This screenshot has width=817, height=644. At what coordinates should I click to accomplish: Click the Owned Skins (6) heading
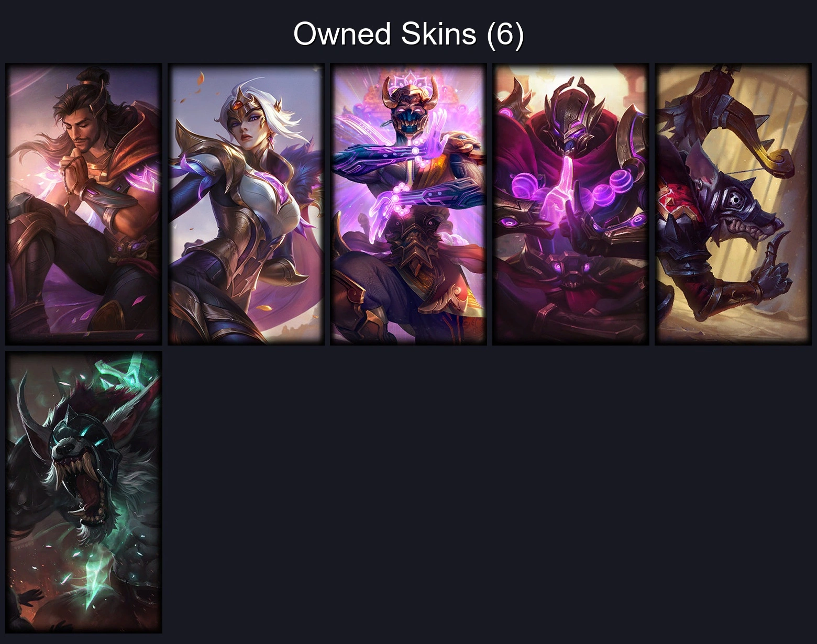(x=408, y=34)
